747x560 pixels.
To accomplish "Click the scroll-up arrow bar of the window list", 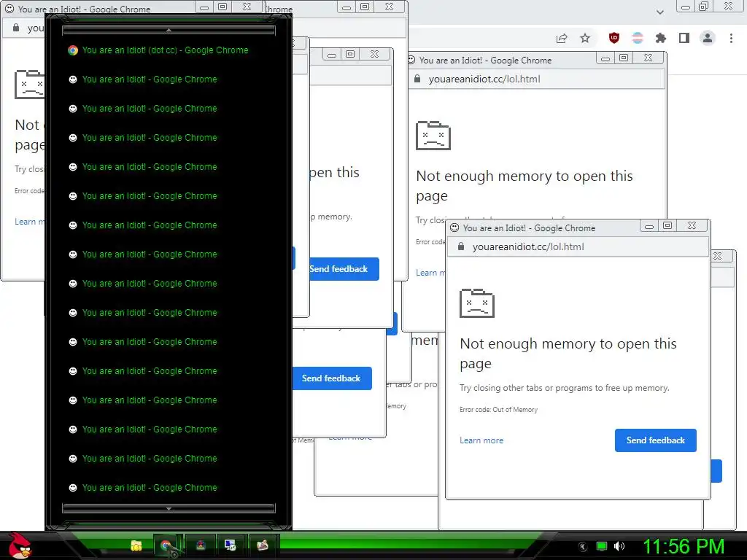I will 169,31.
